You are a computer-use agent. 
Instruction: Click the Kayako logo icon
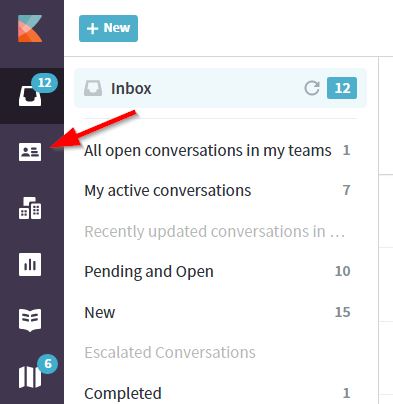(30, 28)
